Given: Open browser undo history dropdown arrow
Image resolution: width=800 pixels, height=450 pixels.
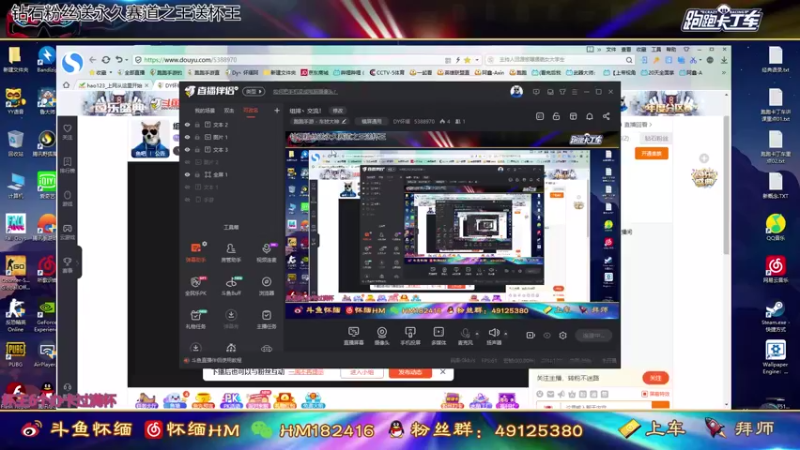Looking at the screenshot, I should click(127, 60).
